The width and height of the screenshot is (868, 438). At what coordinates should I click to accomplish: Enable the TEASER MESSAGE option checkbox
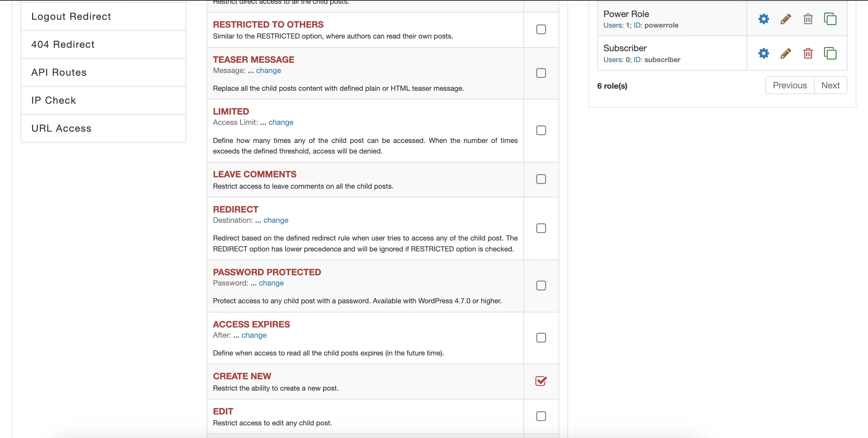pos(541,73)
